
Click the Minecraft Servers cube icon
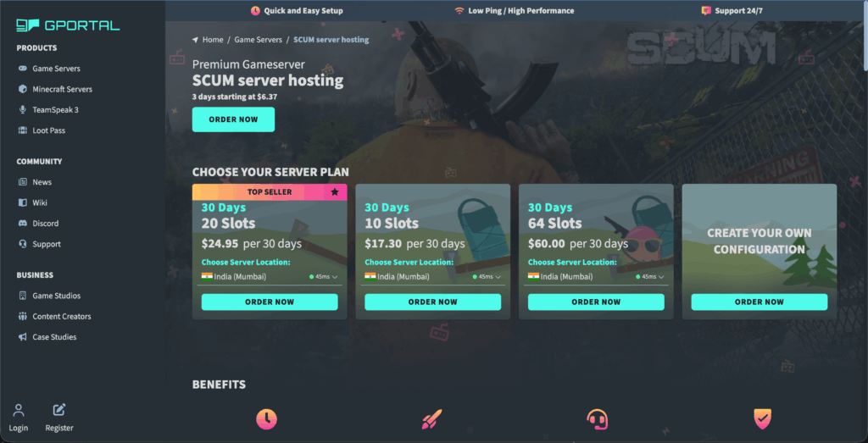[x=22, y=89]
